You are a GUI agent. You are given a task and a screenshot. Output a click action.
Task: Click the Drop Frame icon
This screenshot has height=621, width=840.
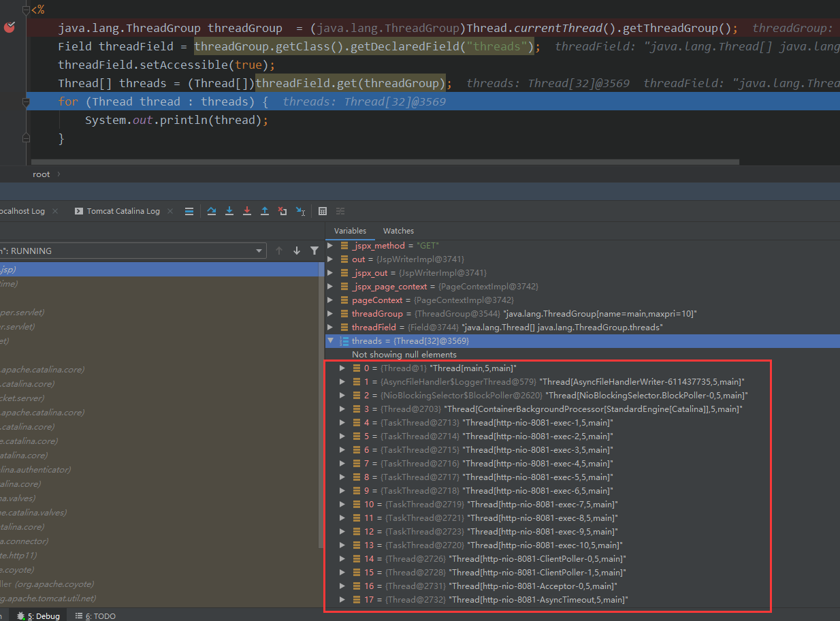coord(282,211)
